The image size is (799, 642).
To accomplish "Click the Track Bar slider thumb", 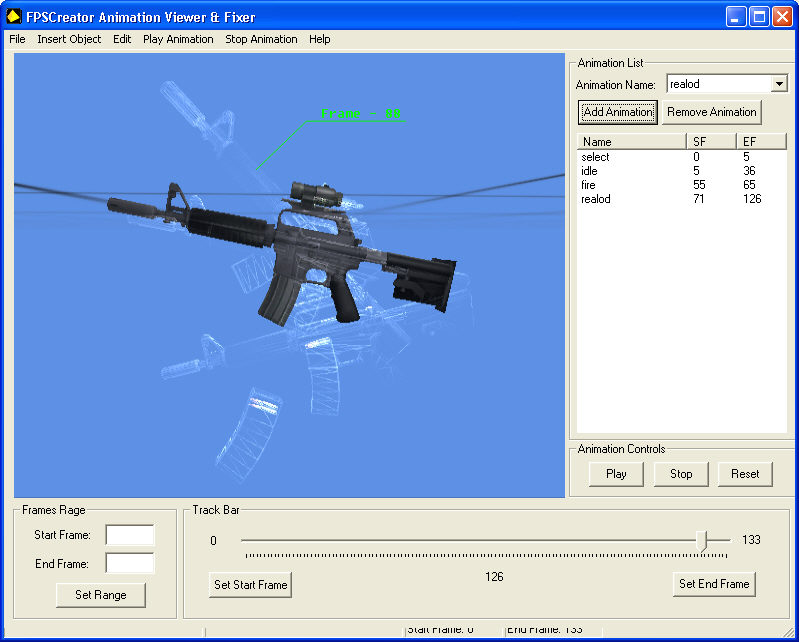I will (704, 541).
